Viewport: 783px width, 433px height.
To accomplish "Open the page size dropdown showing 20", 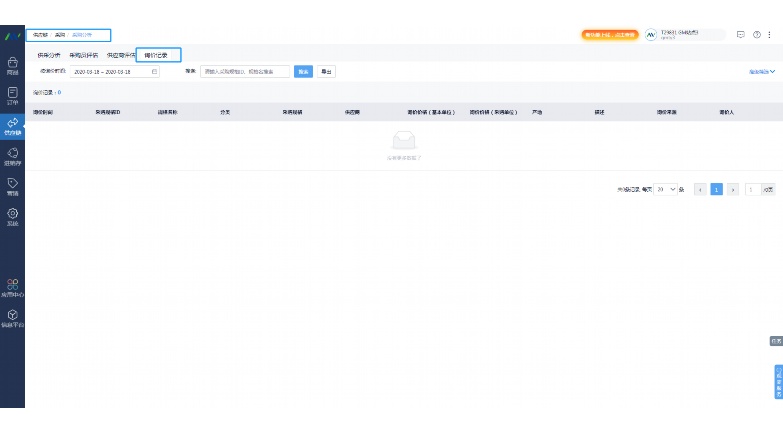I will 665,189.
